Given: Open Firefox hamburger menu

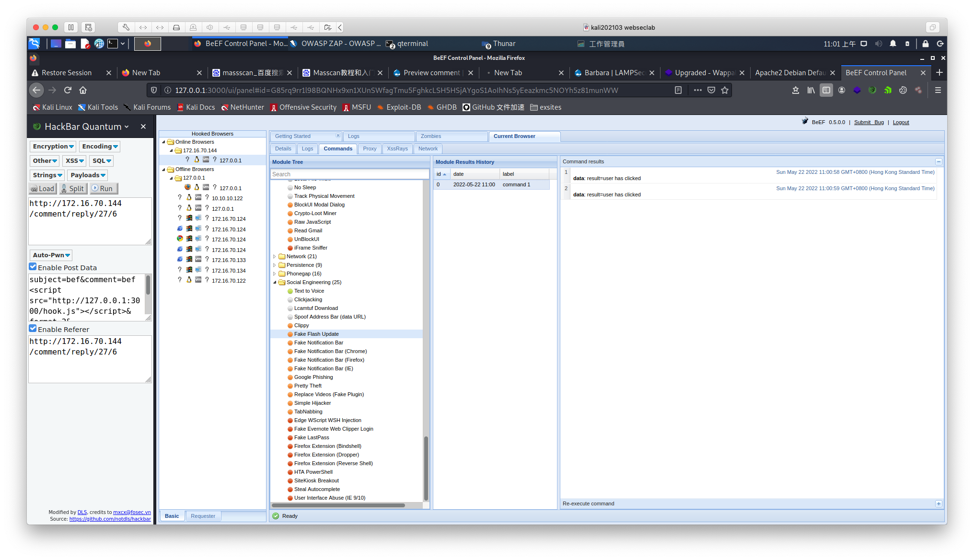Looking at the screenshot, I should click(938, 90).
